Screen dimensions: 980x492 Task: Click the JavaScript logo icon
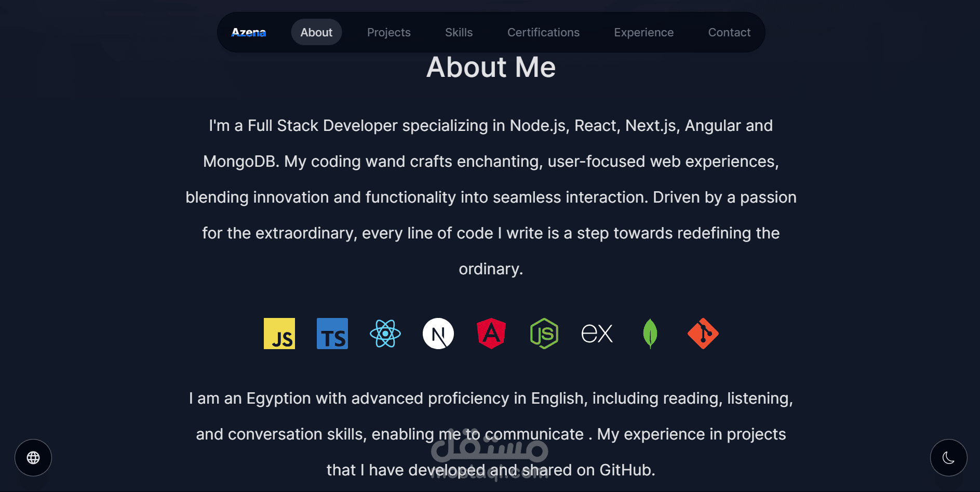click(x=279, y=334)
